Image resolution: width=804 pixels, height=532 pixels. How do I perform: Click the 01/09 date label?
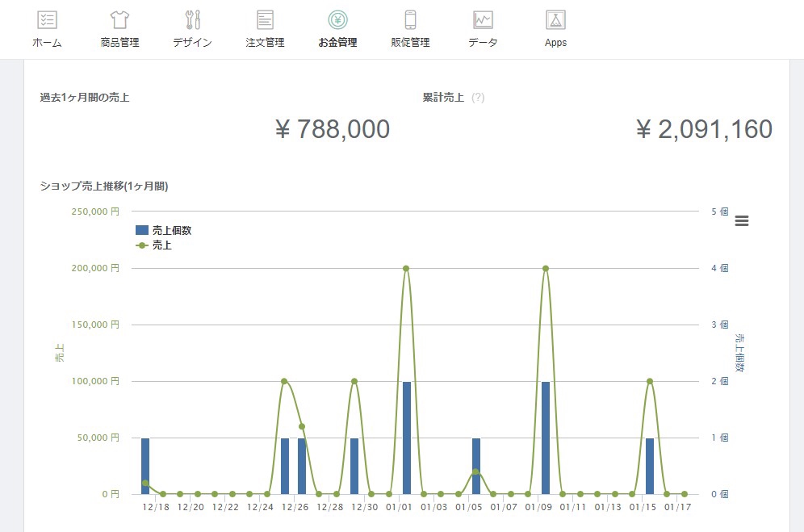(x=539, y=507)
